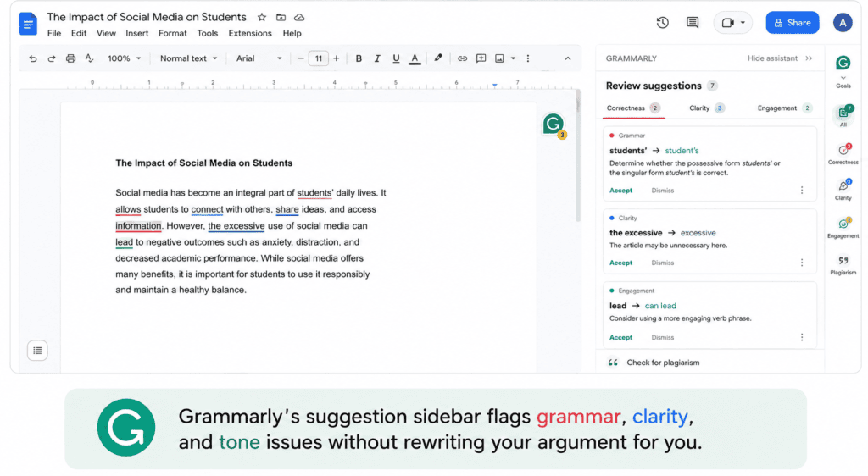Click the move to folder icon

[281, 17]
